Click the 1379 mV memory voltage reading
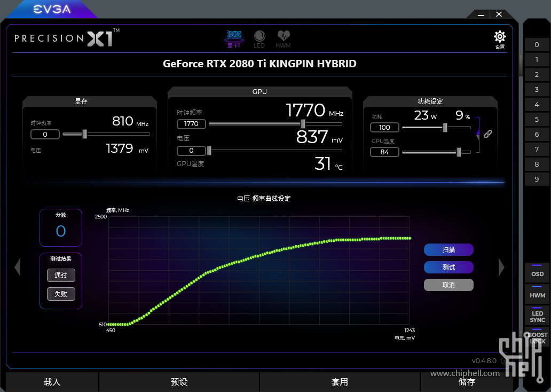 point(127,148)
